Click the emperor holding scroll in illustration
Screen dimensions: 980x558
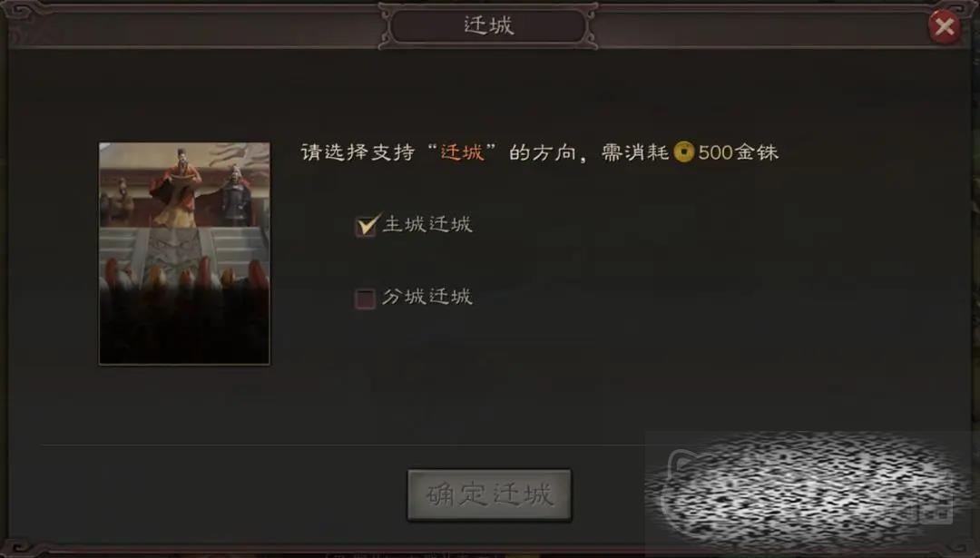(x=178, y=187)
